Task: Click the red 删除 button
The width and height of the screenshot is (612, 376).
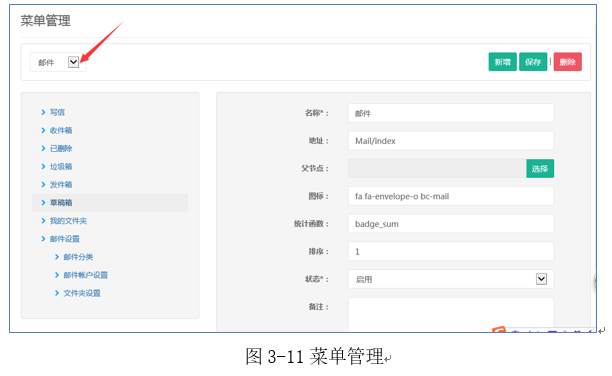Action: [568, 62]
